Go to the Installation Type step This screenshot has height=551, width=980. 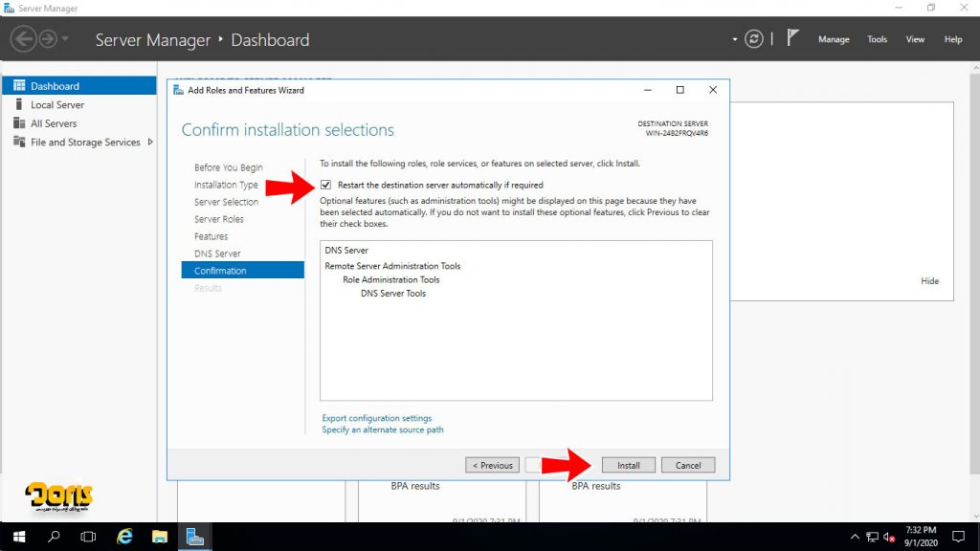pyautogui.click(x=226, y=185)
